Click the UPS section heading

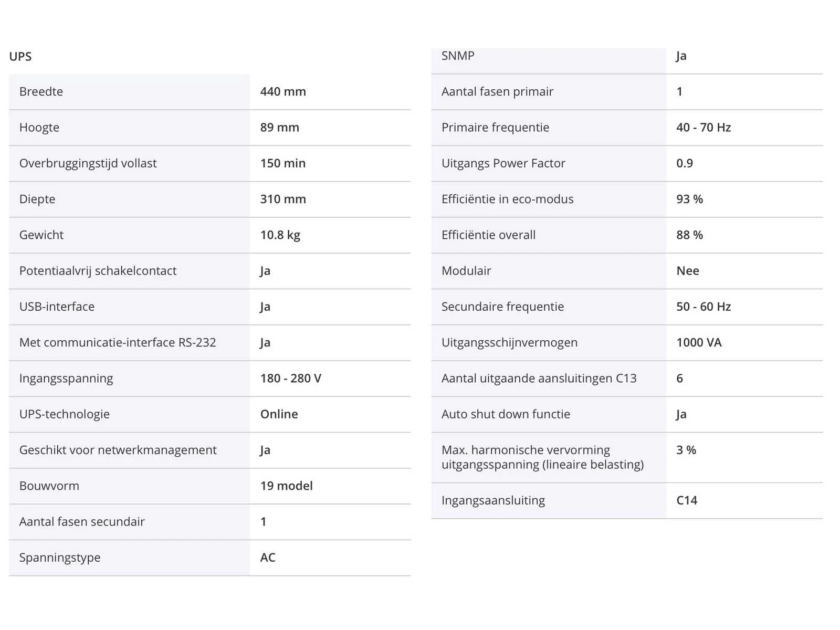click(x=20, y=56)
